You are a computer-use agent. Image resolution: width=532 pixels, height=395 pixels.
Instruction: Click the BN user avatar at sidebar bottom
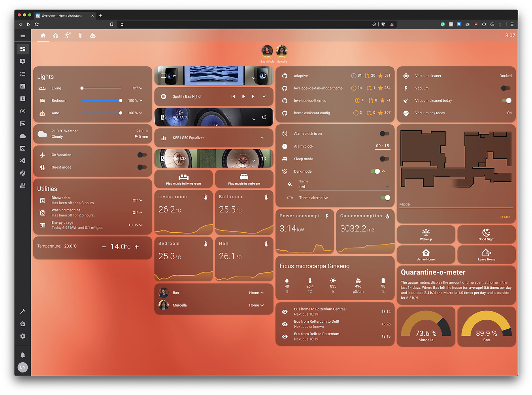23,367
